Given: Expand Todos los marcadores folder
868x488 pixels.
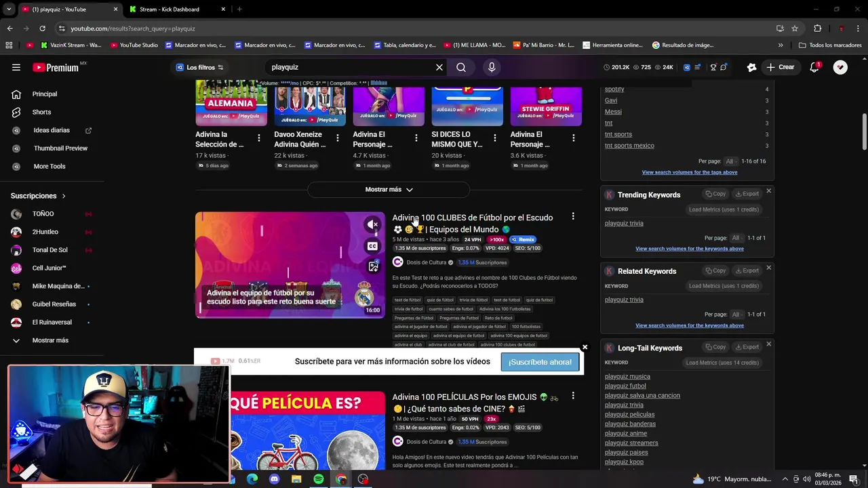Looking at the screenshot, I should pyautogui.click(x=830, y=45).
